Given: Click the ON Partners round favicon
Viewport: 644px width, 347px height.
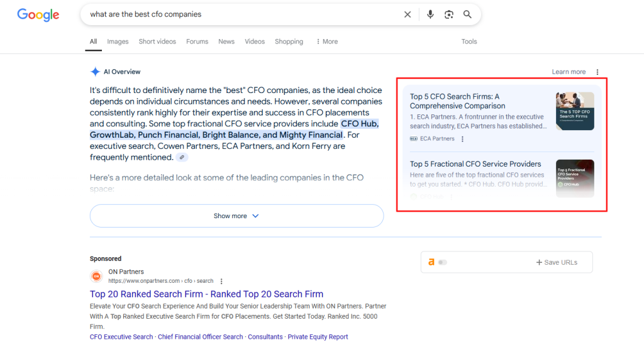Looking at the screenshot, I should [x=96, y=276].
